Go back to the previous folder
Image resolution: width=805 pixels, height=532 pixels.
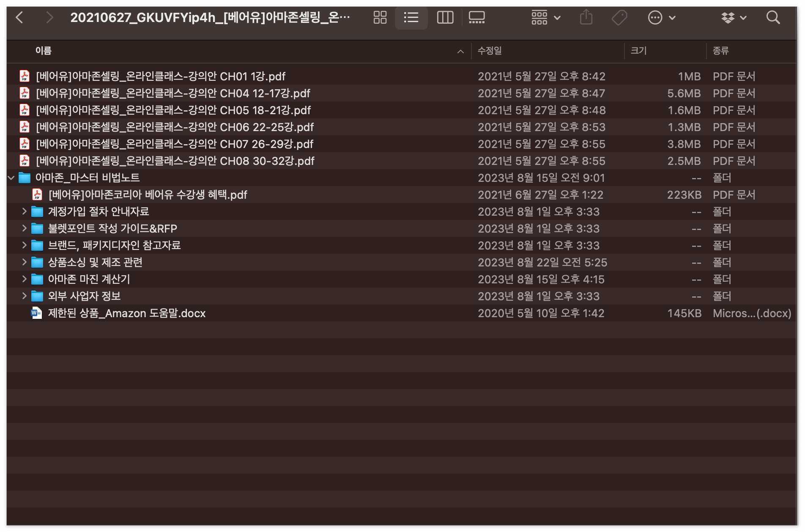tap(19, 17)
